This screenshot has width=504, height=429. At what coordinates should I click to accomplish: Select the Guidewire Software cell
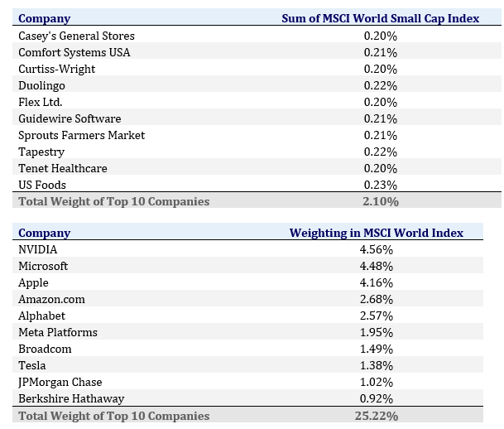(x=70, y=118)
